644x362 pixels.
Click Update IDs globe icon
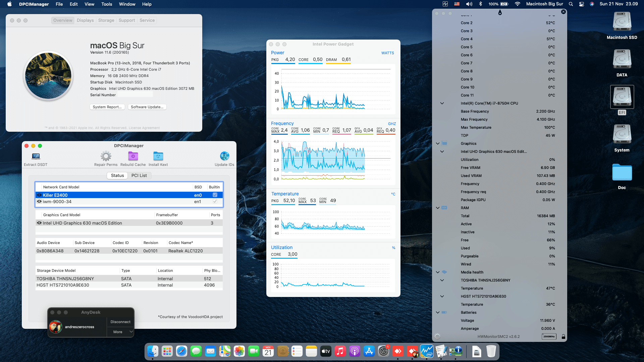(x=224, y=156)
